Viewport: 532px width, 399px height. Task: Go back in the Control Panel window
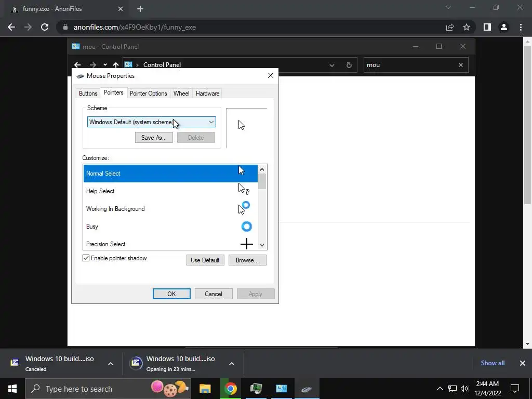(77, 65)
